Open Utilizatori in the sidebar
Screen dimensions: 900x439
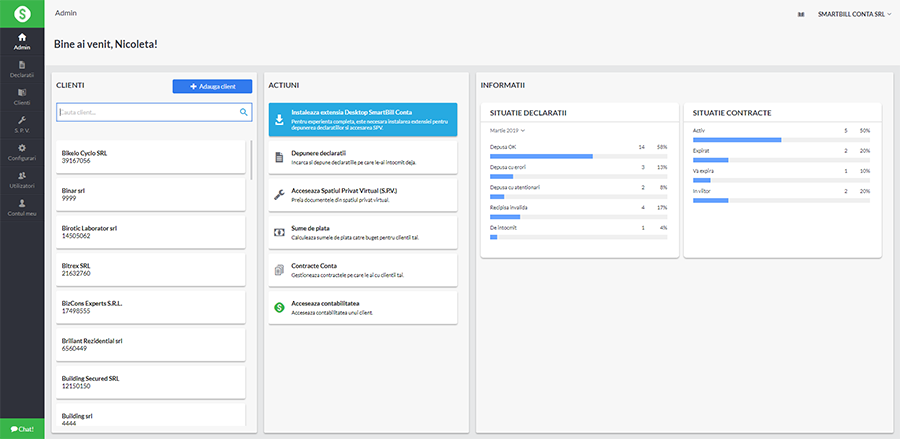(22, 179)
